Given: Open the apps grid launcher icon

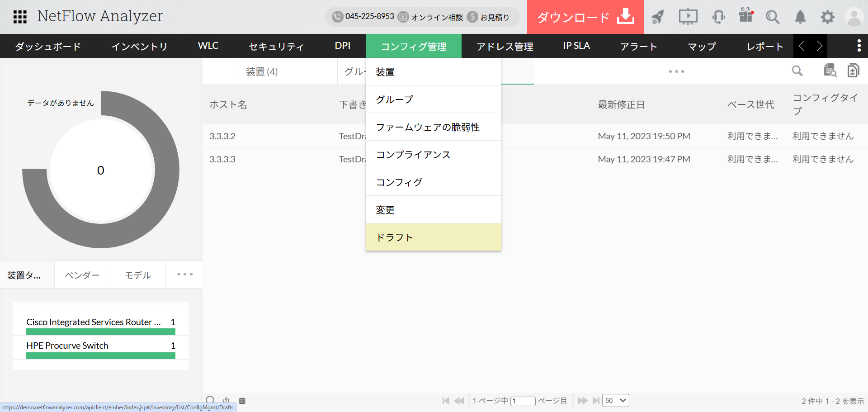Looking at the screenshot, I should pyautogui.click(x=20, y=17).
